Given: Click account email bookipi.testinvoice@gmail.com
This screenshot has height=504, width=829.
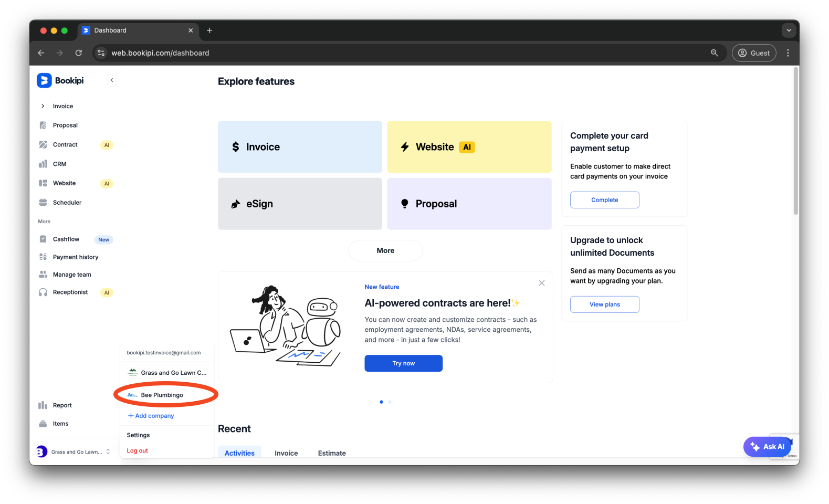Looking at the screenshot, I should pyautogui.click(x=164, y=353).
